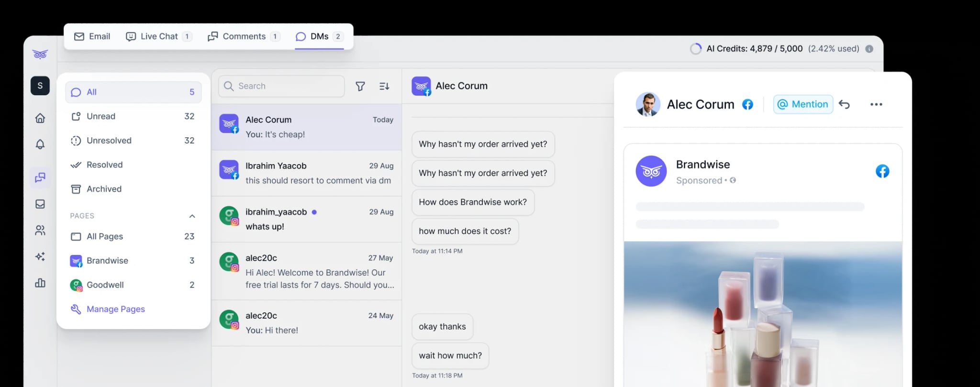Click the filter funnel icon
The height and width of the screenshot is (387, 980).
pos(360,86)
